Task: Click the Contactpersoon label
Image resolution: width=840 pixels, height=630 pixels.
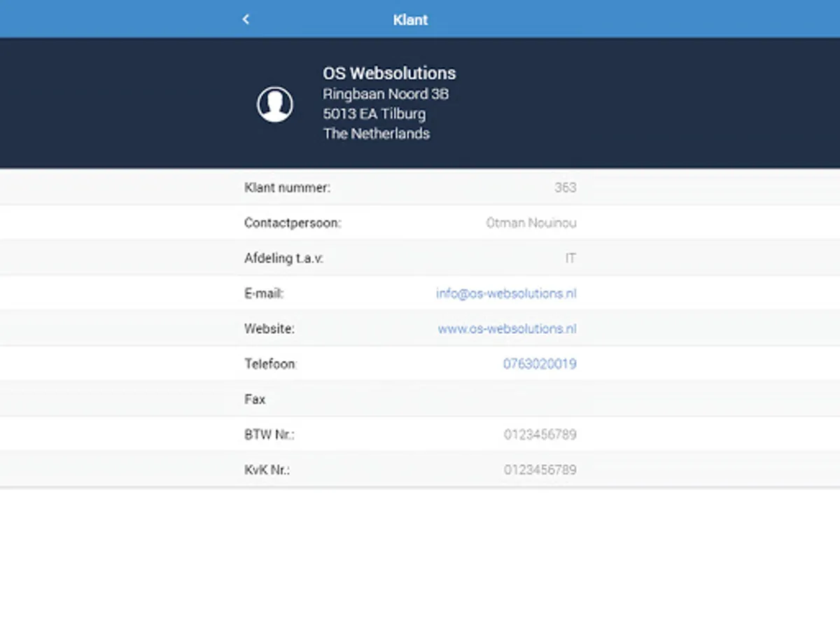Action: click(293, 223)
